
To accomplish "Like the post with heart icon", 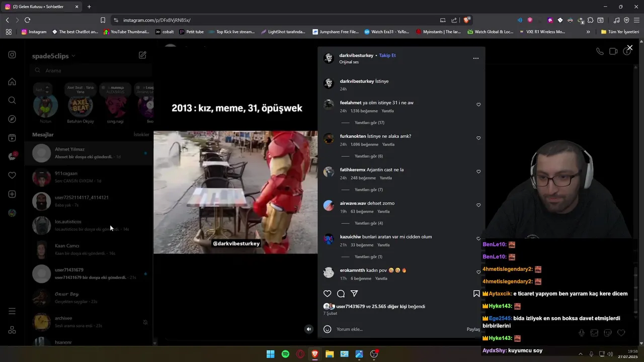I will tap(328, 294).
